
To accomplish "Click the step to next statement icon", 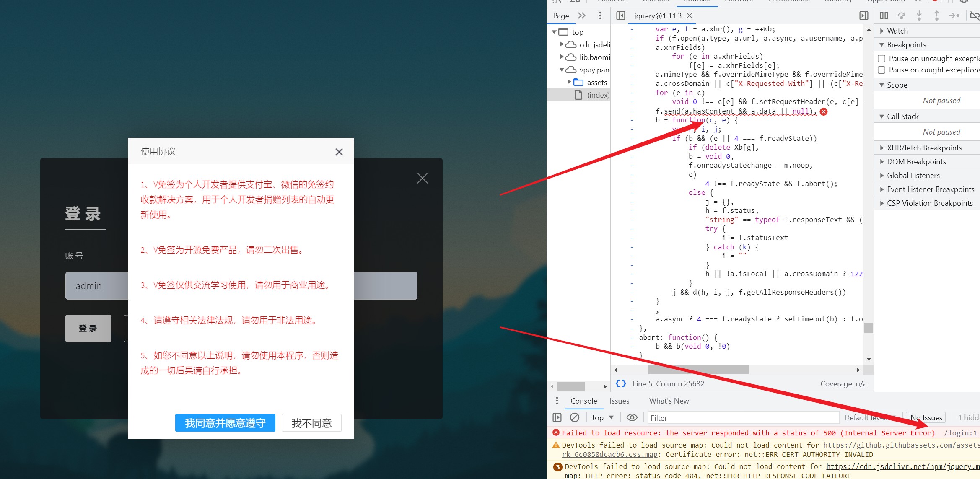I will pos(954,15).
